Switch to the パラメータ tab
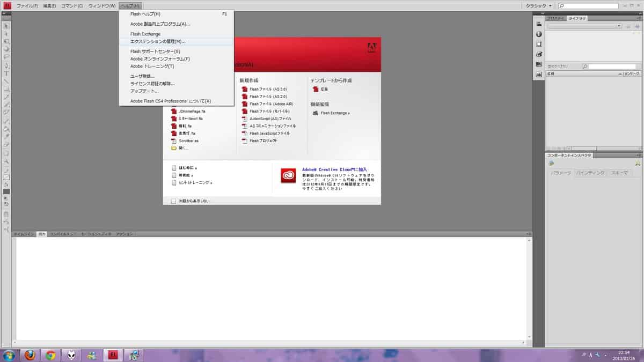This screenshot has height=362, width=644. point(561,173)
